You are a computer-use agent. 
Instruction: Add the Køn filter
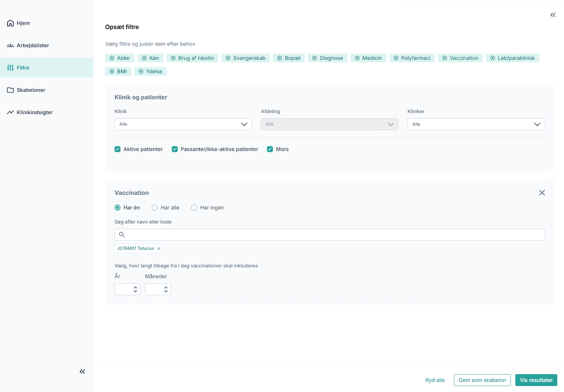pyautogui.click(x=151, y=58)
